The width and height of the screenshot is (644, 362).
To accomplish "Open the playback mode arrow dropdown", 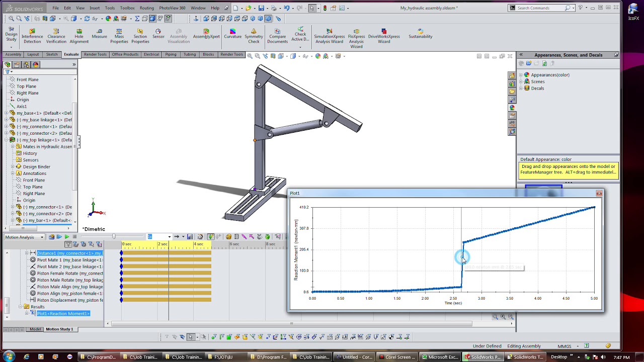I will [x=182, y=237].
